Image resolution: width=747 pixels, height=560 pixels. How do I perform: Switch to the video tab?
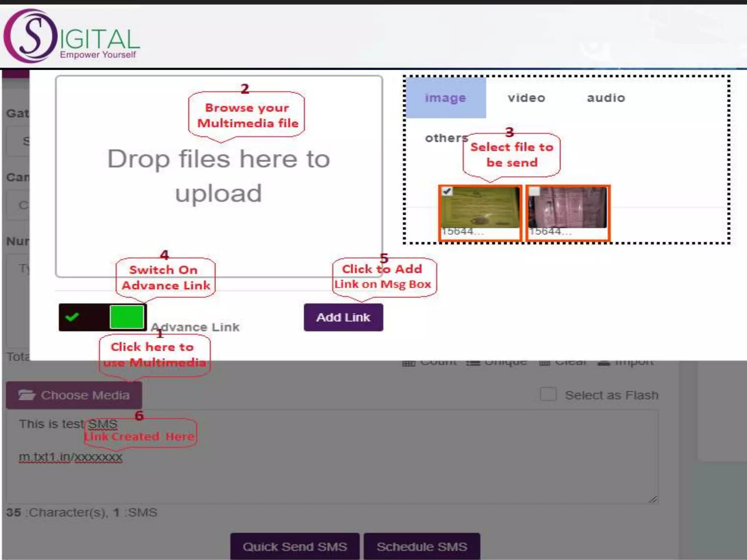click(526, 98)
